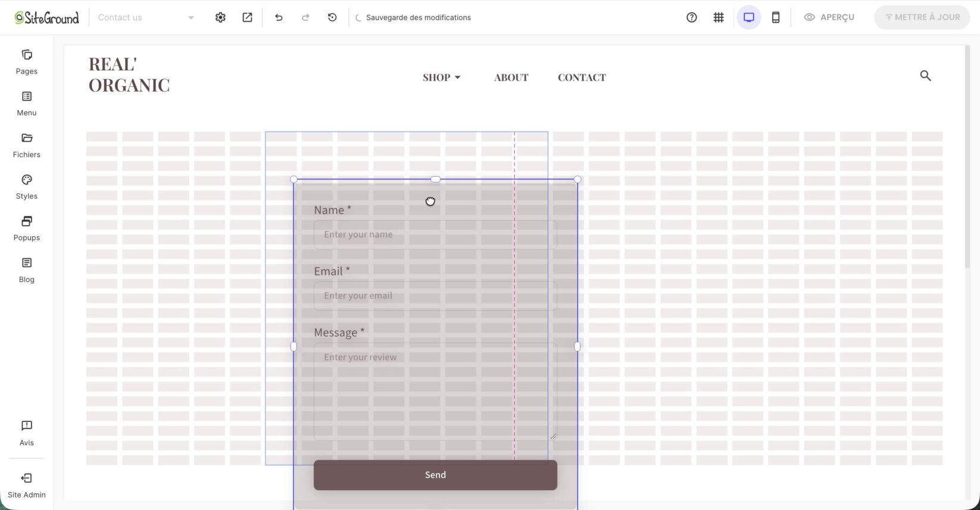Click the SiteGround logo
980x510 pixels.
tap(46, 17)
